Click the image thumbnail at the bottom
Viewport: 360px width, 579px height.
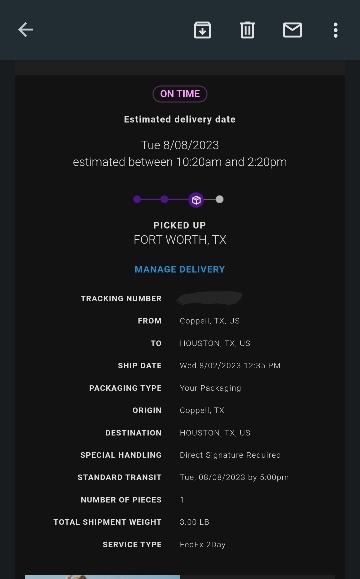point(102,577)
